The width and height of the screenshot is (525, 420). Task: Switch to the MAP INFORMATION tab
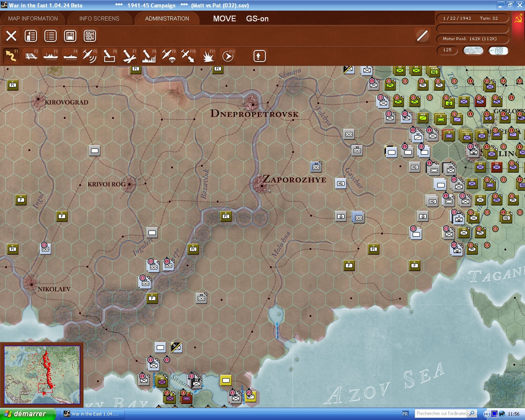click(33, 18)
